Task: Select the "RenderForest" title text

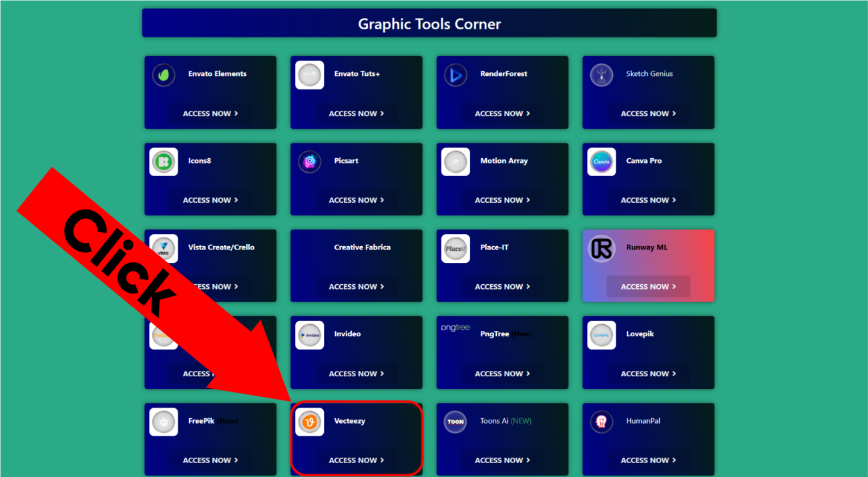Action: click(503, 74)
